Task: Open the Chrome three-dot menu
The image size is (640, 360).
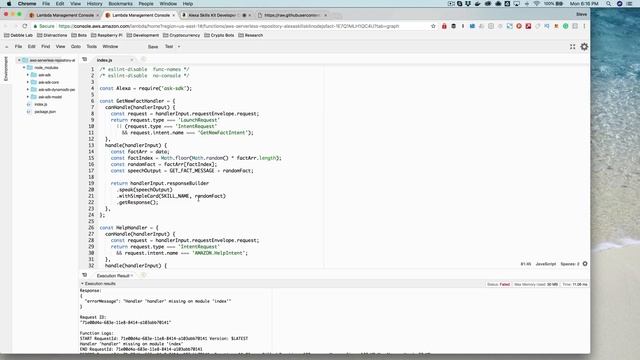Action: [584, 26]
